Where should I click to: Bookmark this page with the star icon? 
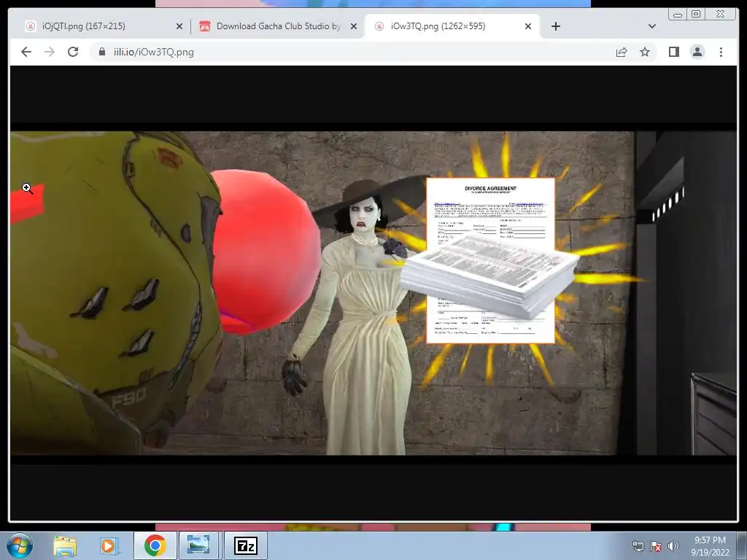645,52
